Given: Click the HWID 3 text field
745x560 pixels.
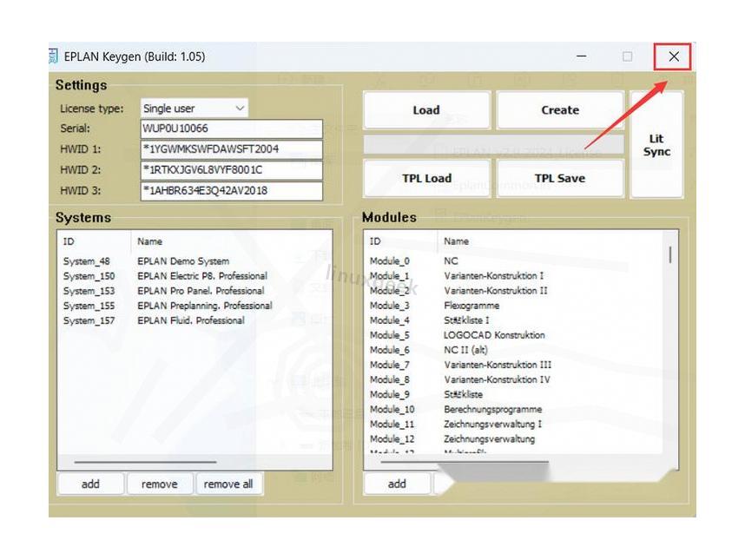Looking at the screenshot, I should coord(231,191).
